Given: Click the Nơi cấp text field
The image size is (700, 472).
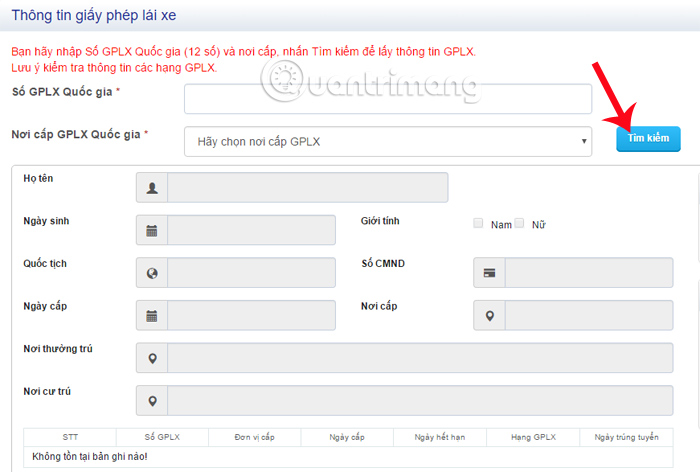Looking at the screenshot, I should click(589, 316).
